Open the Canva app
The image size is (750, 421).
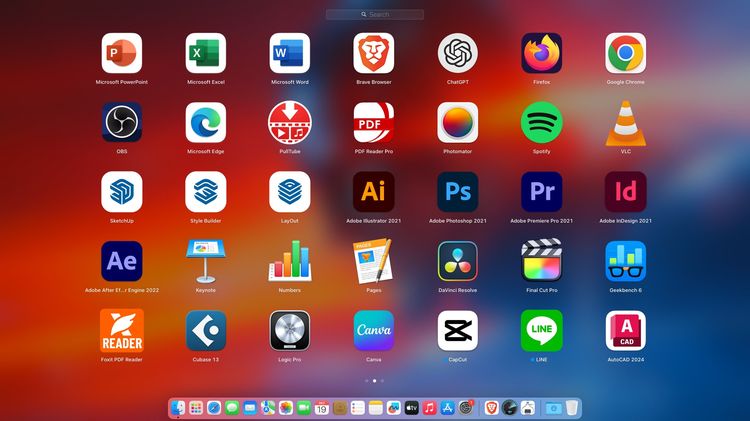pyautogui.click(x=373, y=330)
